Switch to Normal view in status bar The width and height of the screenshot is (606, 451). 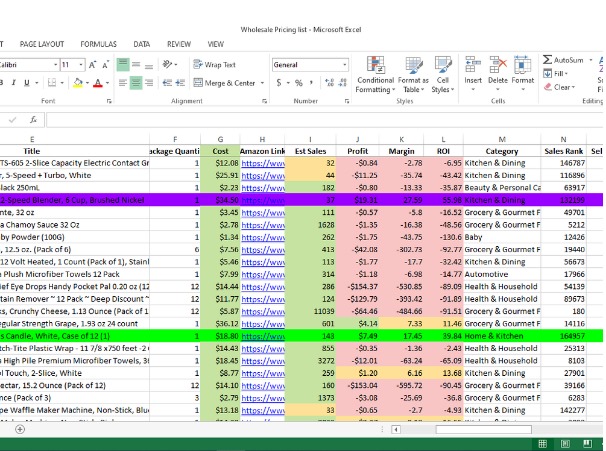[543, 443]
